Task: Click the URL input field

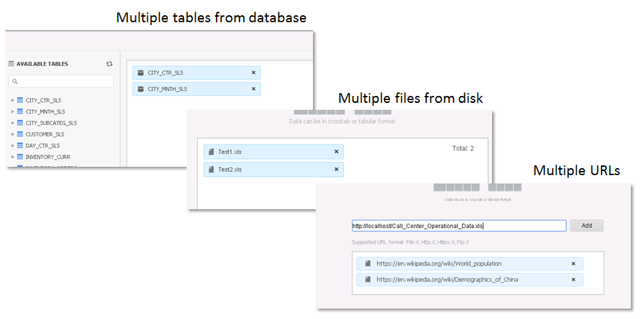Action: pos(458,226)
